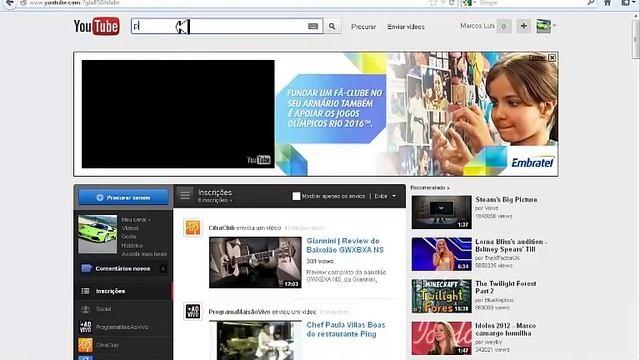Viewport: 640px width, 360px height.
Task: Click the browser back arrow
Action: click(x=9, y=3)
